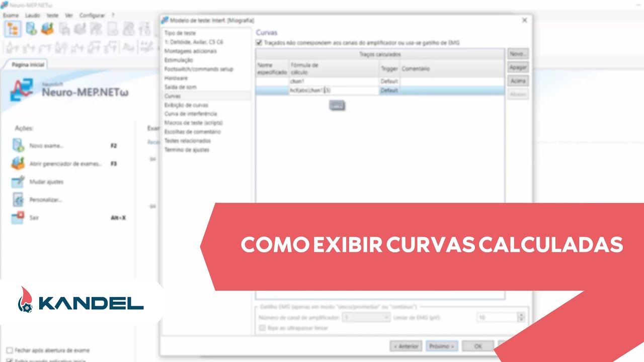Select Testes relacionados item
This screenshot has height=362, width=644.
tap(188, 141)
